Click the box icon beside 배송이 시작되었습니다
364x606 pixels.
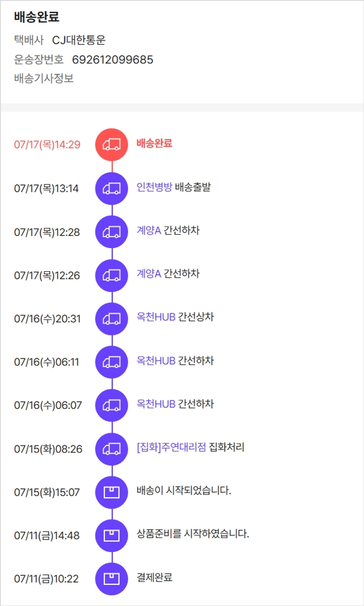[x=112, y=492]
